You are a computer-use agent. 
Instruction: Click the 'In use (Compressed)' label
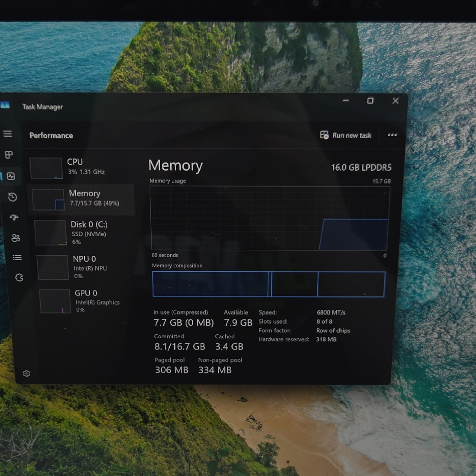pyautogui.click(x=181, y=312)
